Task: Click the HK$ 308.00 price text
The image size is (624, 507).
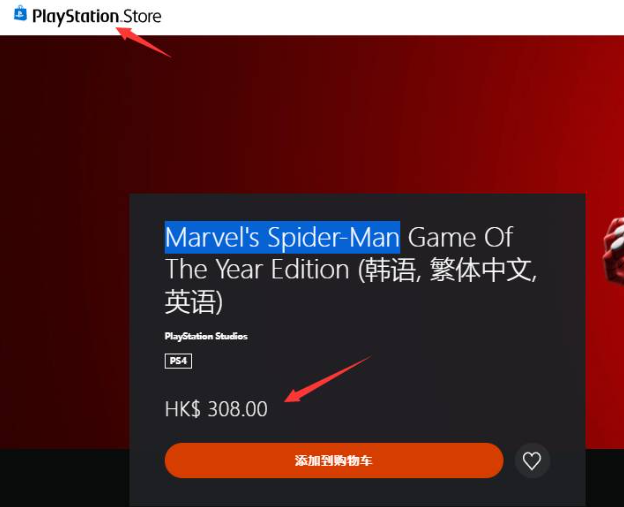Action: (216, 409)
